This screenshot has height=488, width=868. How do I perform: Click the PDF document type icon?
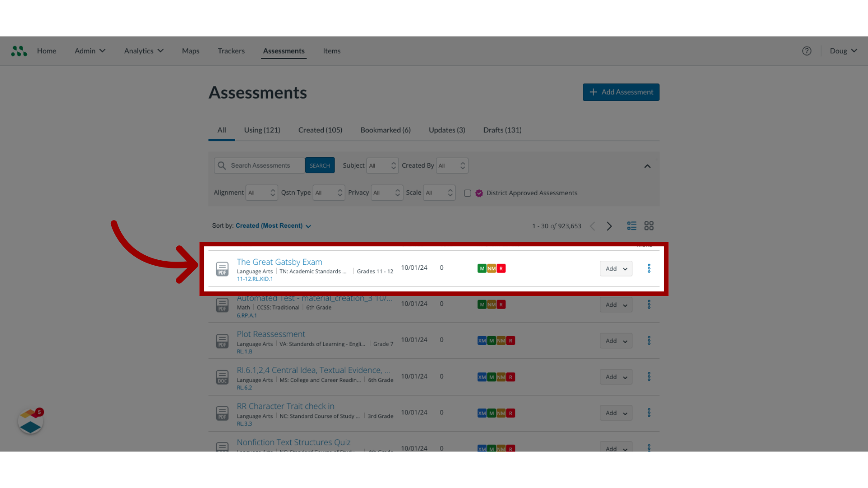(222, 269)
